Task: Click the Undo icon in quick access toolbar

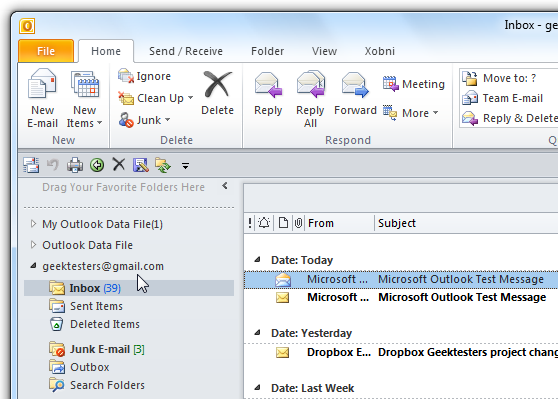Action: coord(53,165)
